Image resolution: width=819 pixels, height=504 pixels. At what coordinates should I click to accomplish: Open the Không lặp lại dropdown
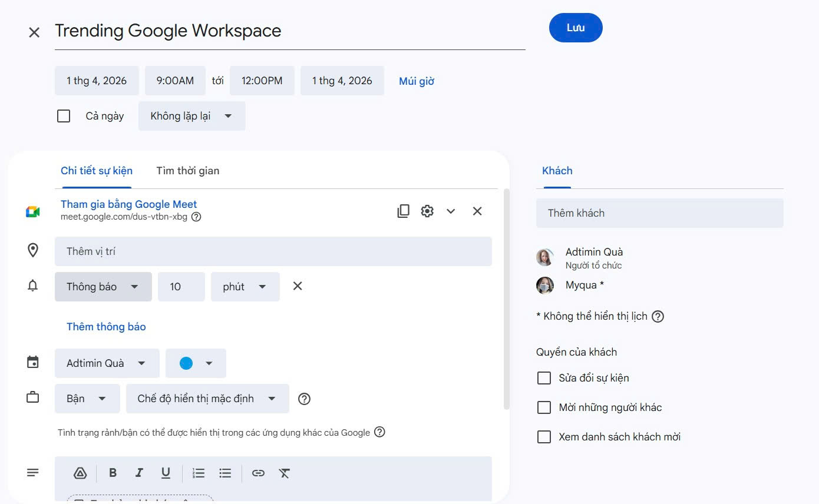click(x=191, y=116)
